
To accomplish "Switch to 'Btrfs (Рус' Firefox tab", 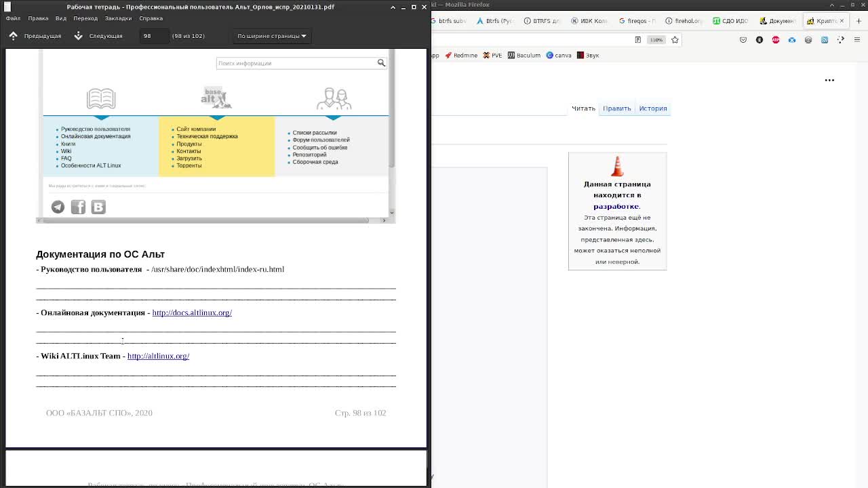I will pos(495,21).
